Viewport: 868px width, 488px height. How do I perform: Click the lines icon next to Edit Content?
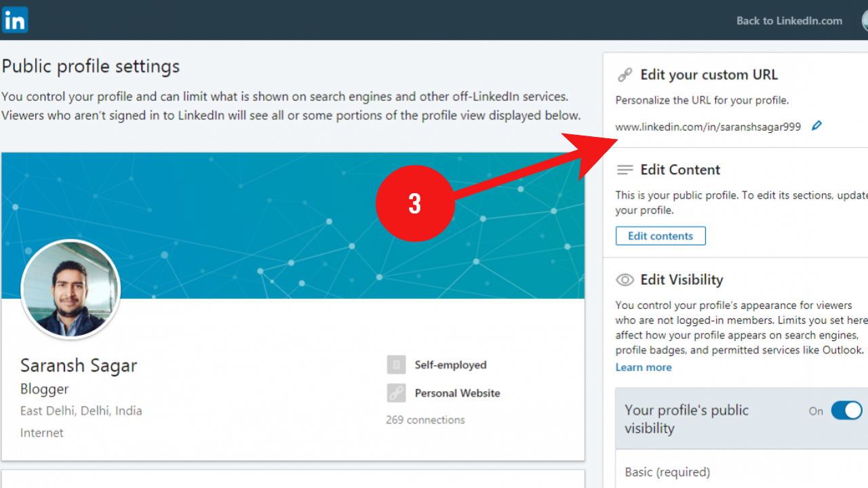(625, 169)
